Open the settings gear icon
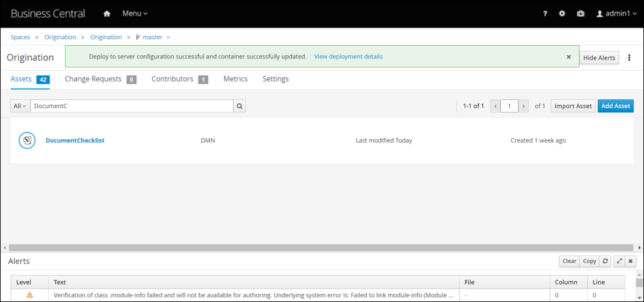This screenshot has width=644, height=302. pos(562,14)
